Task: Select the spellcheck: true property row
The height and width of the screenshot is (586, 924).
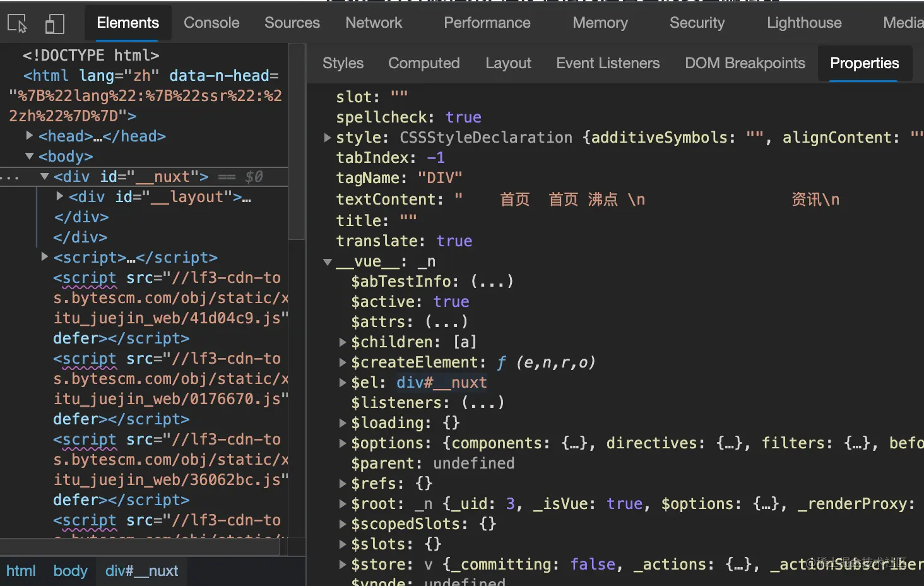Action: pyautogui.click(x=408, y=117)
